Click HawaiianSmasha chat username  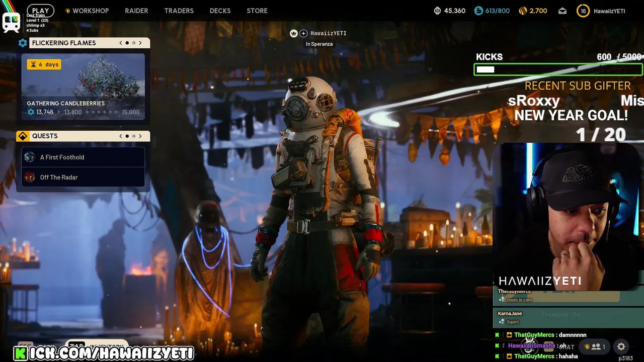pyautogui.click(x=531, y=345)
